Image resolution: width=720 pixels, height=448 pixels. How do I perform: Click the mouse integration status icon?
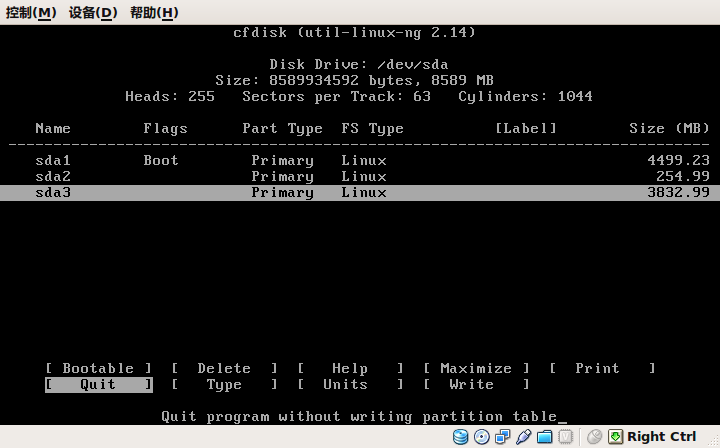coord(595,437)
